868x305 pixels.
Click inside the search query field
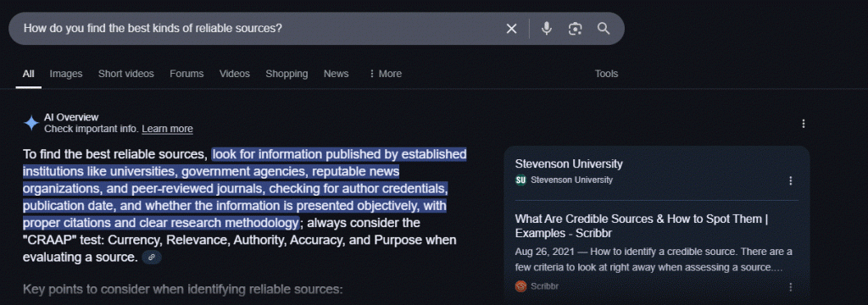[260, 28]
